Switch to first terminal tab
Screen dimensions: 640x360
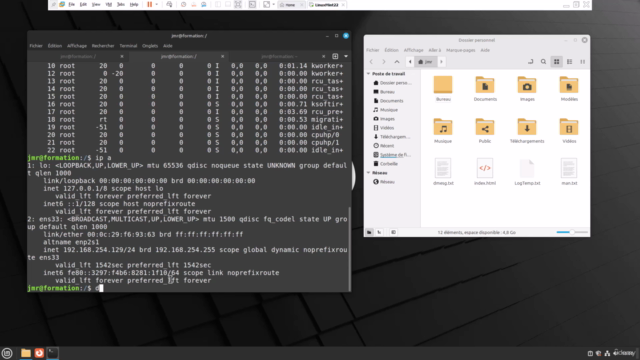[x=78, y=56]
